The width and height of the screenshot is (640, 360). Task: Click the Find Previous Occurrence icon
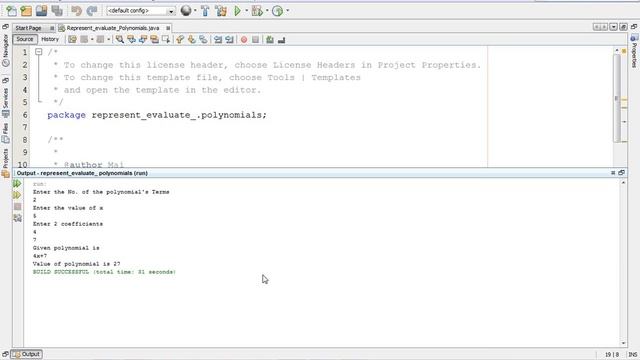131,40
